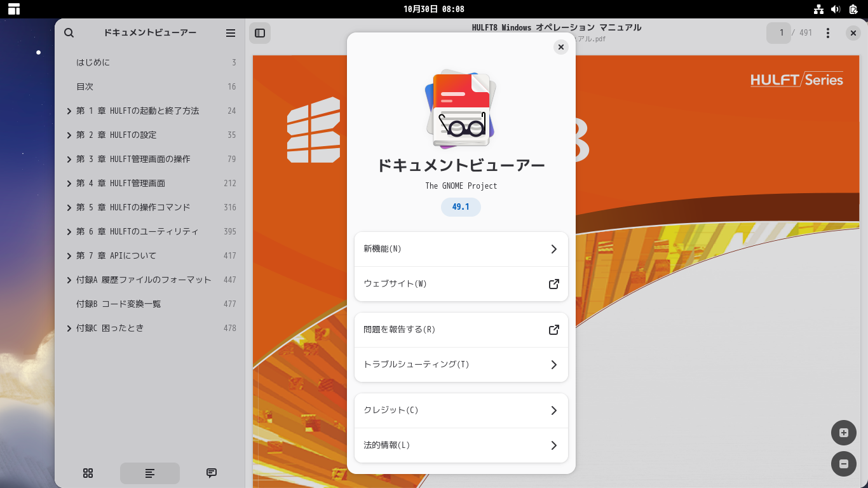Expand 付録A 履歴ファイルのフォーマット
This screenshot has width=868, height=488.
click(69, 280)
